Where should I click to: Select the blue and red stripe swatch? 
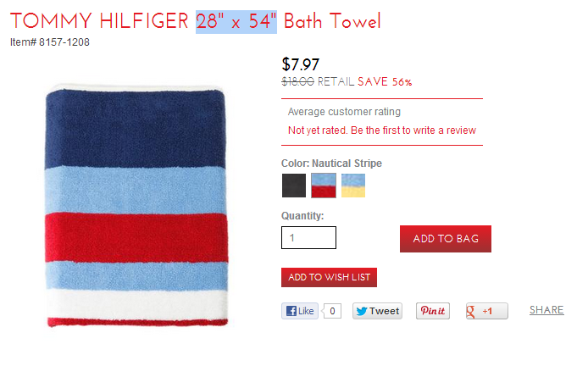(324, 186)
